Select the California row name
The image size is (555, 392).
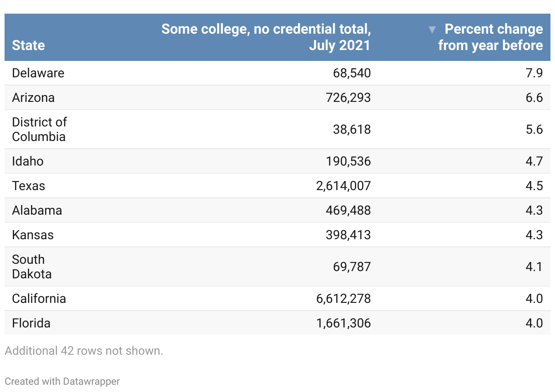(39, 299)
